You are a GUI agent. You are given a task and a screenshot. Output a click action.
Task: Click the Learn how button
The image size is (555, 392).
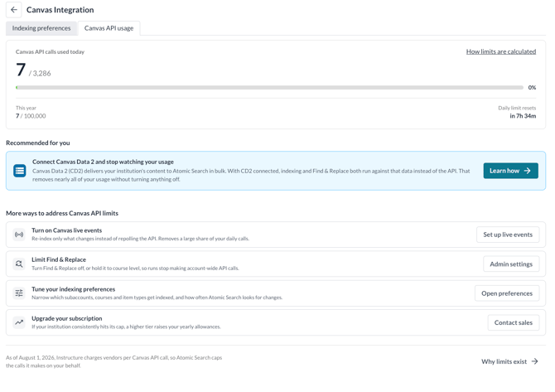(510, 171)
